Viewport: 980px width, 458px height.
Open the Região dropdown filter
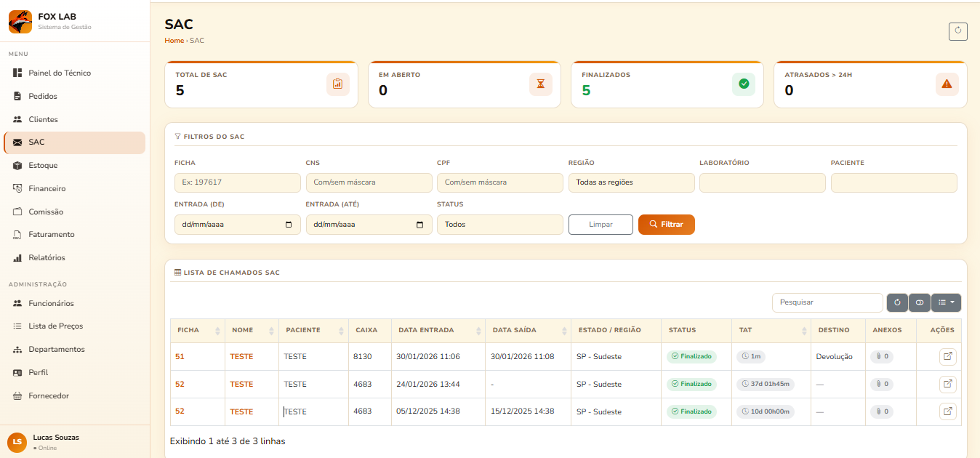pyautogui.click(x=631, y=182)
